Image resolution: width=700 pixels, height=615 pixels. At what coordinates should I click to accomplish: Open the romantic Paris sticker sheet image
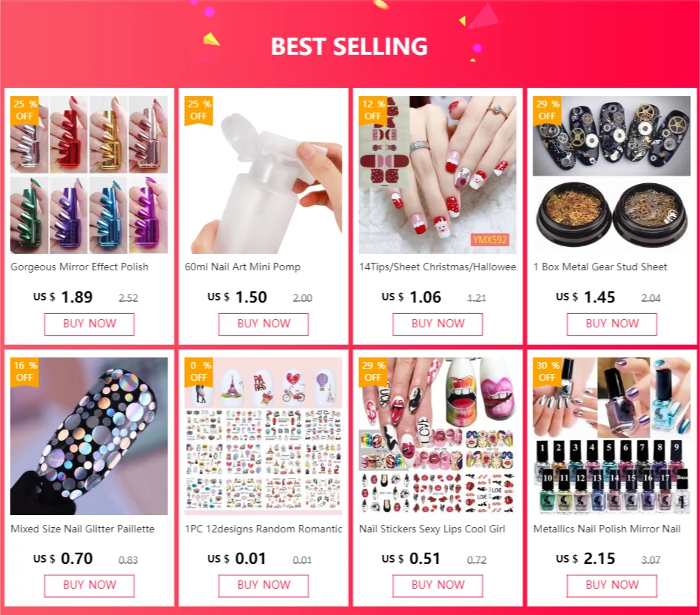point(264,436)
